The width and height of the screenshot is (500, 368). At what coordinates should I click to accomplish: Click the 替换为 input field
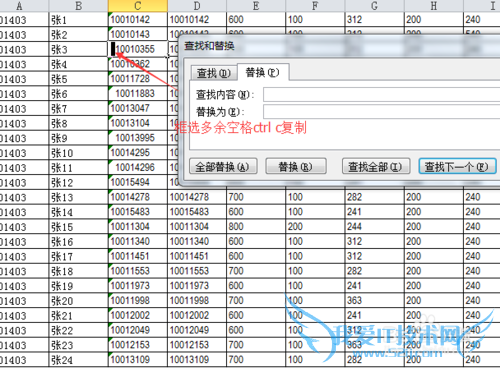click(381, 112)
